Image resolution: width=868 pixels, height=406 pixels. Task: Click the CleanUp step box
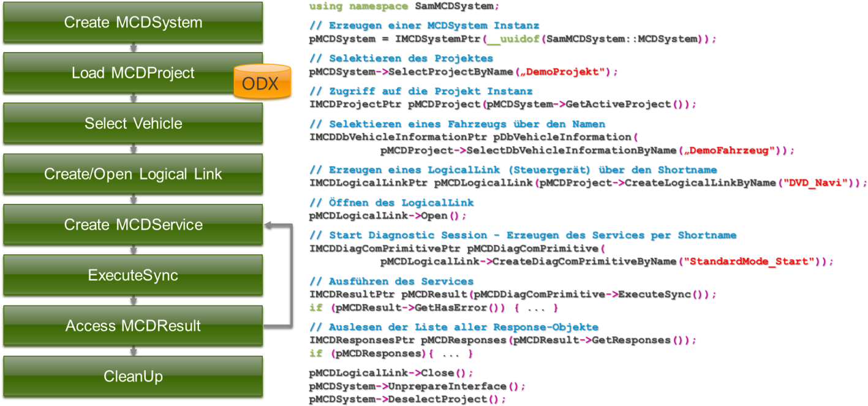point(133,377)
